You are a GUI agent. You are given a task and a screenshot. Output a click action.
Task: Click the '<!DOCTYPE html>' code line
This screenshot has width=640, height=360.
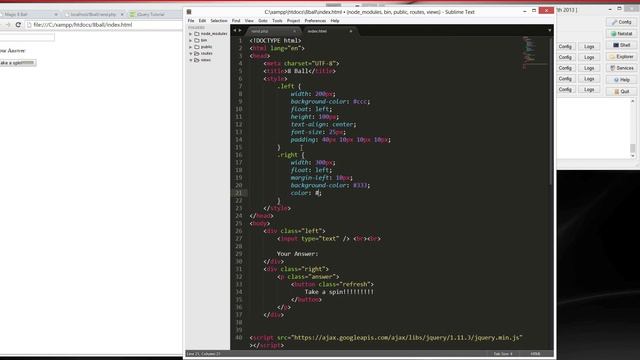pyautogui.click(x=276, y=40)
